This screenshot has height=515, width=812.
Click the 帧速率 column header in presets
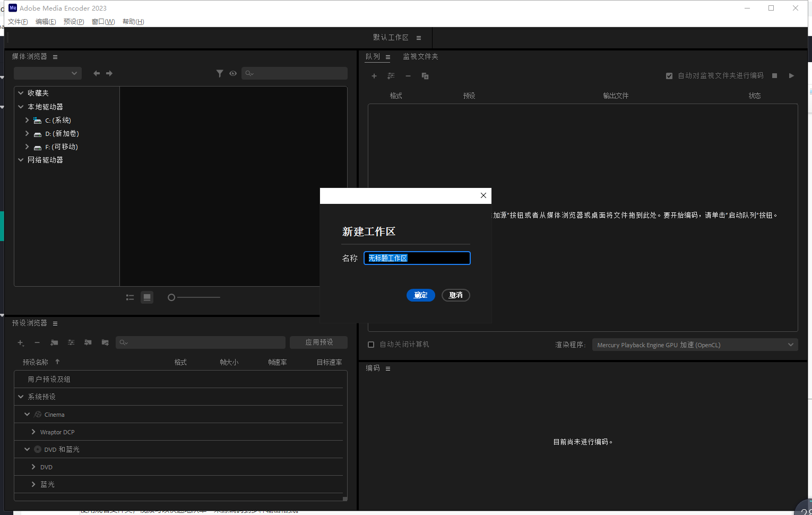coord(278,362)
